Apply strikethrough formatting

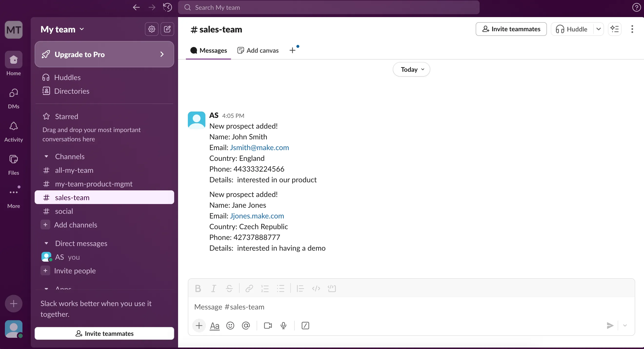[x=229, y=288]
